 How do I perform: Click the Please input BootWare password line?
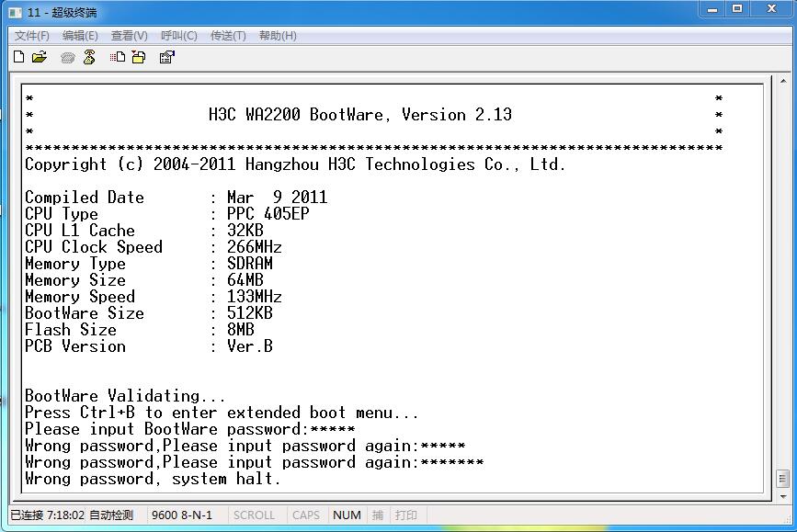tap(189, 429)
